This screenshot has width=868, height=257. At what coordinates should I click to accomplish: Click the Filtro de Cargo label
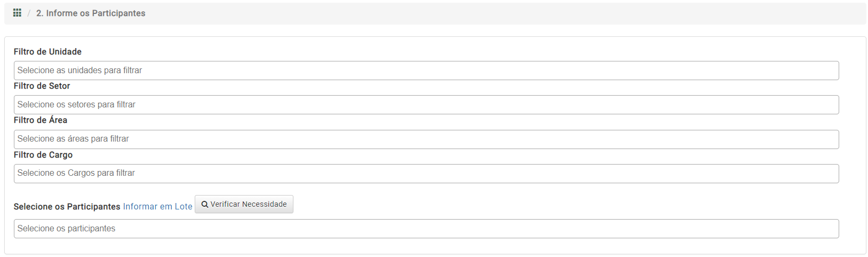(x=43, y=155)
